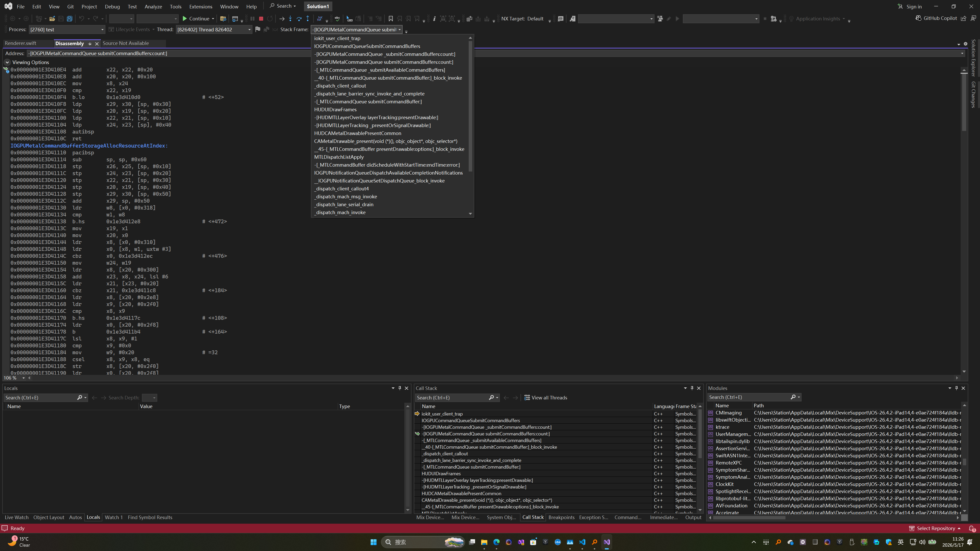Click search magnifier in Call Stack search box
980x551 pixels.
pos(491,397)
